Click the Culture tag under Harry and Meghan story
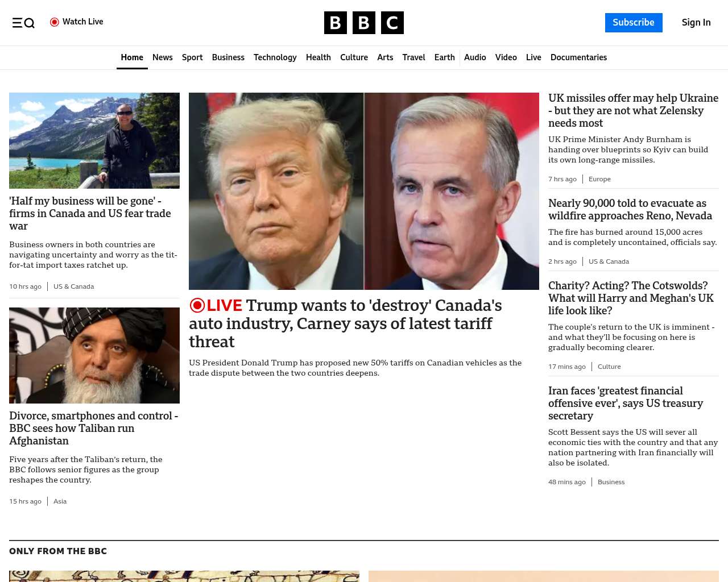The width and height of the screenshot is (728, 582). click(609, 367)
